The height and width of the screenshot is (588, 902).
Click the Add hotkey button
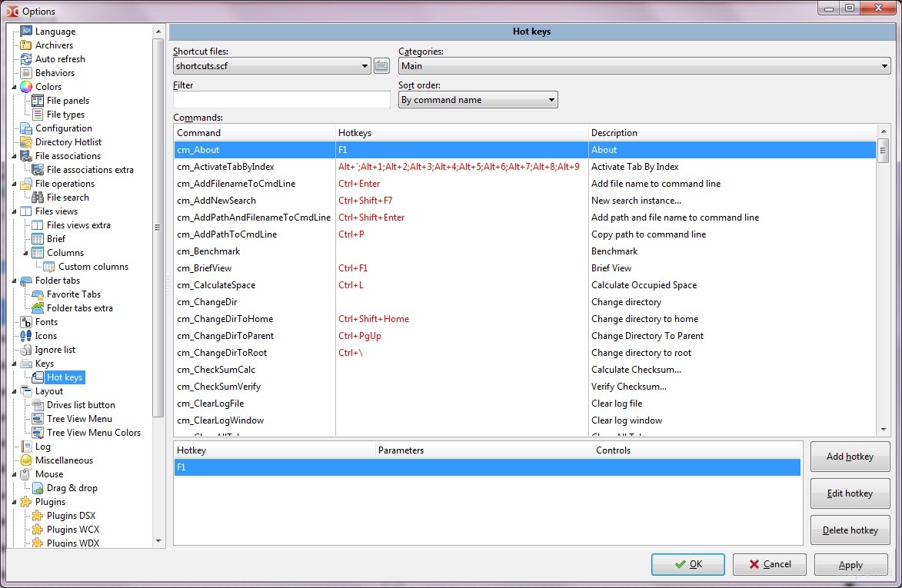click(850, 457)
